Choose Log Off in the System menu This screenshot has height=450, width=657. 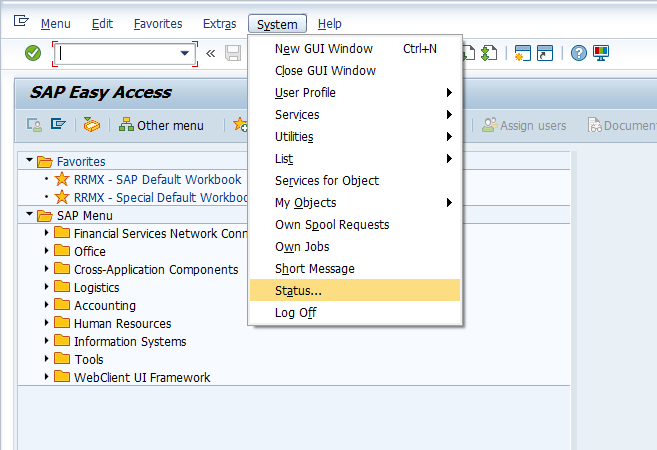pyautogui.click(x=295, y=313)
